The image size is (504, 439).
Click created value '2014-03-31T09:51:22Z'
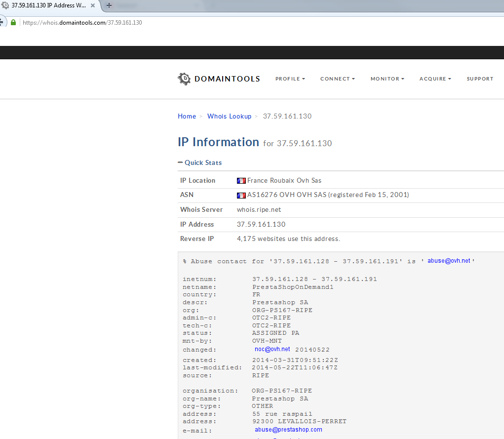click(295, 360)
